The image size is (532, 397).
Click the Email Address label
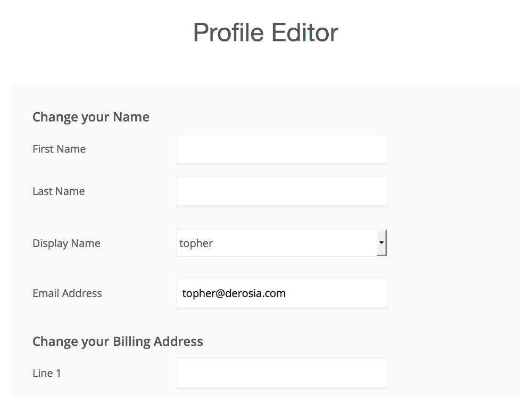(67, 293)
